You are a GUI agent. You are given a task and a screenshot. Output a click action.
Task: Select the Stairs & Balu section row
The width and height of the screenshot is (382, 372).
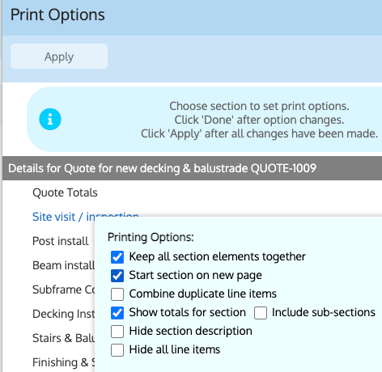click(63, 338)
